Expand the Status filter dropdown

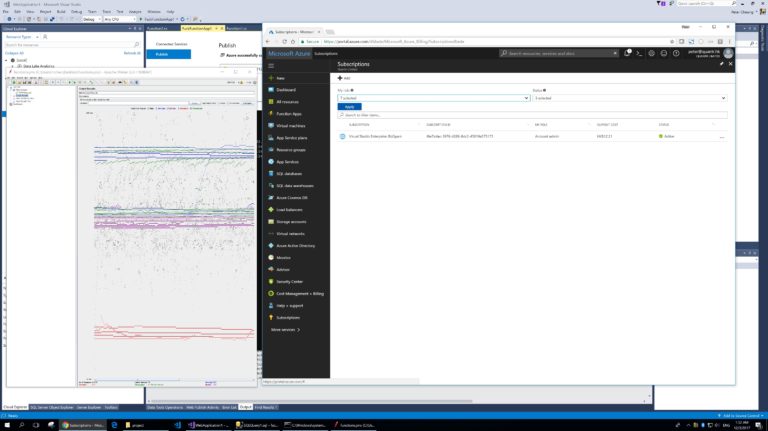629,98
